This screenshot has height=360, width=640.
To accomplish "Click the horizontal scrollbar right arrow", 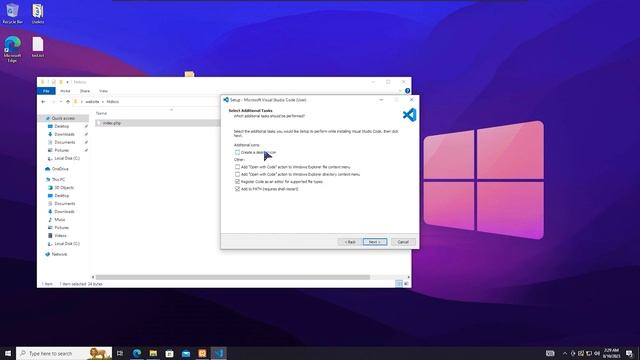I will click(409, 277).
